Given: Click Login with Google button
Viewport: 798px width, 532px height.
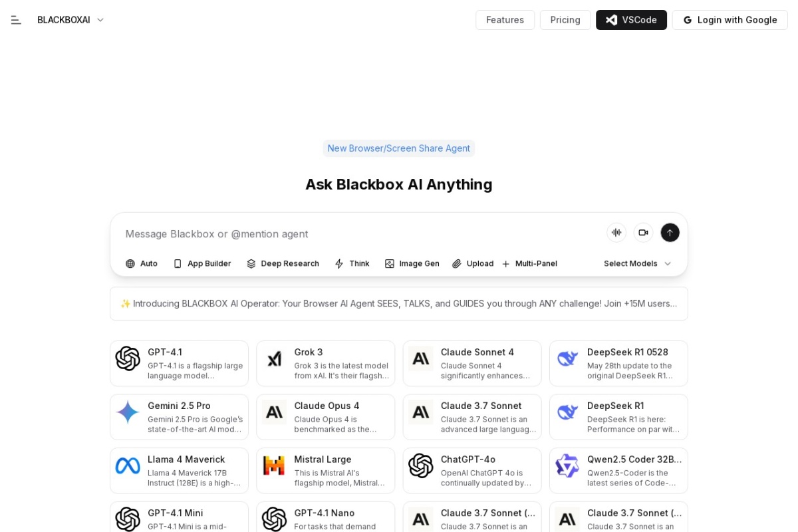Looking at the screenshot, I should pos(730,20).
